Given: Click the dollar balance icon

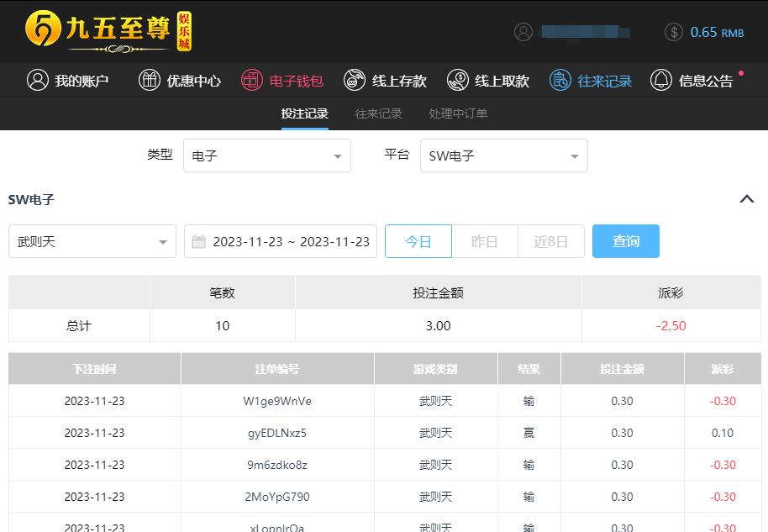Looking at the screenshot, I should pos(674,32).
